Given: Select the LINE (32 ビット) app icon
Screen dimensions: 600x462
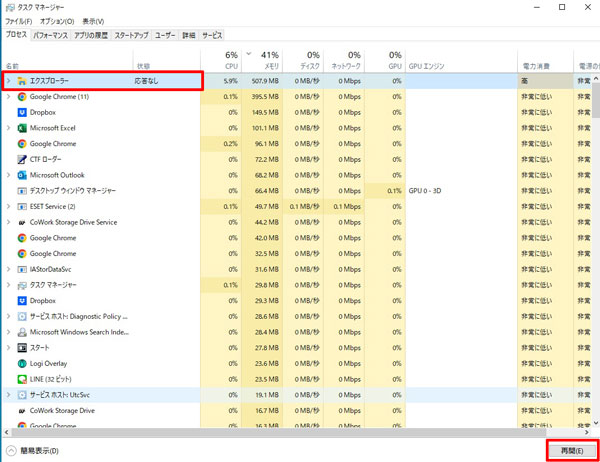Looking at the screenshot, I should tap(21, 379).
